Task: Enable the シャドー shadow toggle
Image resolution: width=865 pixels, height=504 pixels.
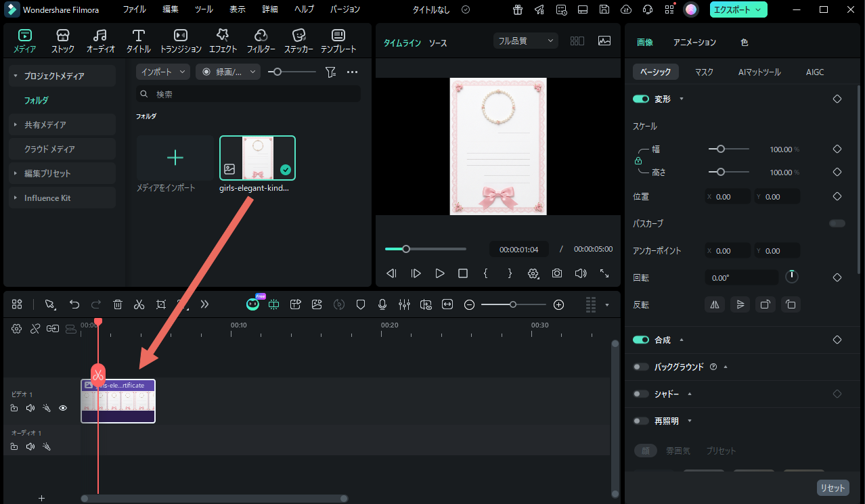Action: coord(640,394)
